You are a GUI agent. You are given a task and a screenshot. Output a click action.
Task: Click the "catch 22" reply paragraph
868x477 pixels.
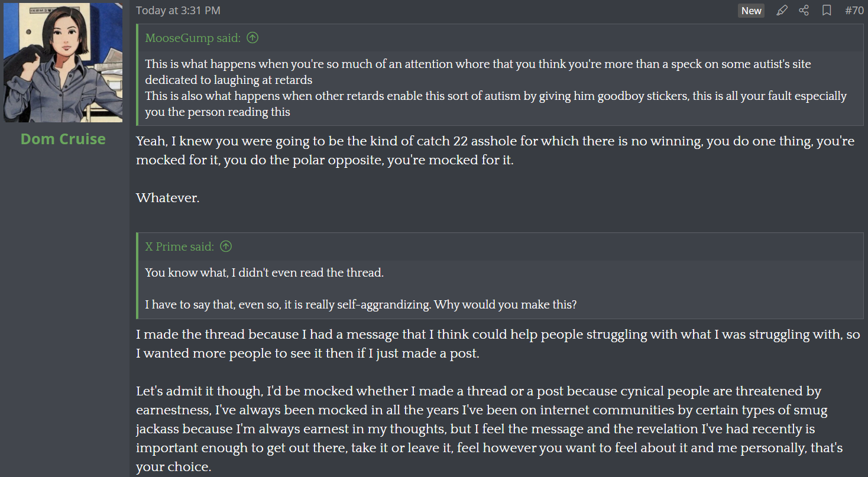494,151
